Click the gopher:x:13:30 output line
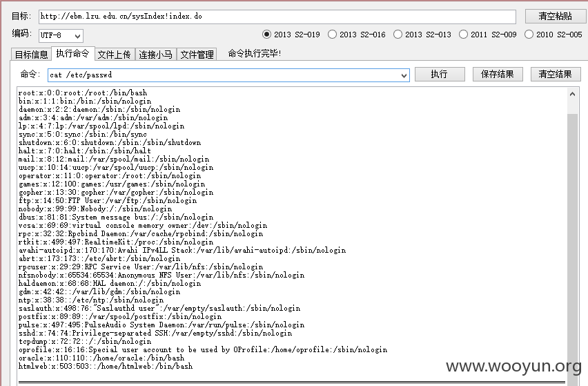This screenshot has height=386, width=588. pos(116,192)
